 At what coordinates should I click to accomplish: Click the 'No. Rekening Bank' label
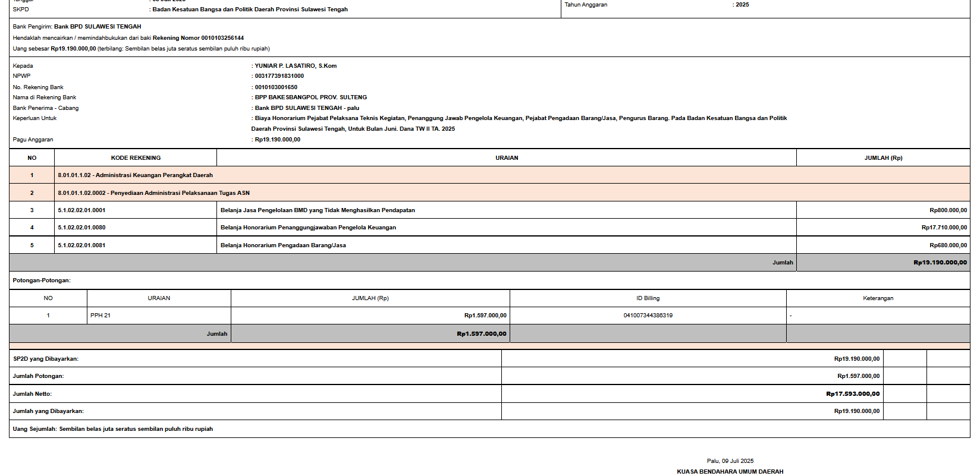[x=38, y=87]
